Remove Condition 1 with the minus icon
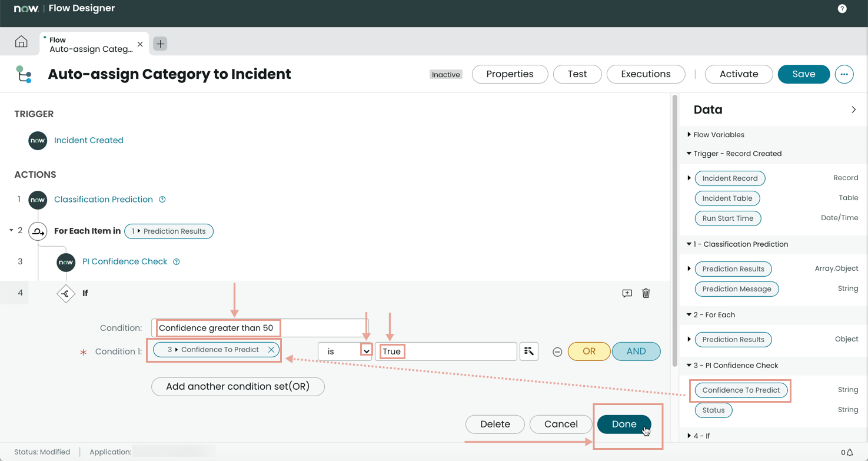Viewport: 868px width, 461px height. tap(557, 352)
